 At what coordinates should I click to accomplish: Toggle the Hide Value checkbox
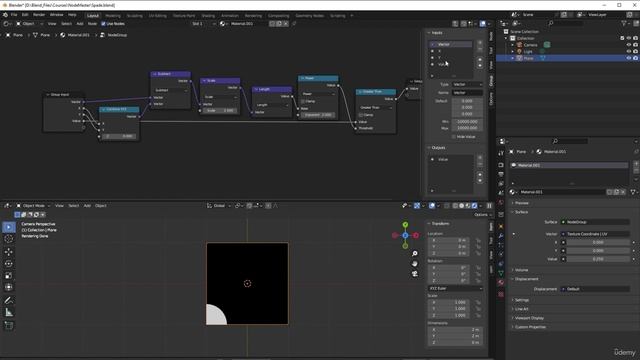pyautogui.click(x=453, y=137)
